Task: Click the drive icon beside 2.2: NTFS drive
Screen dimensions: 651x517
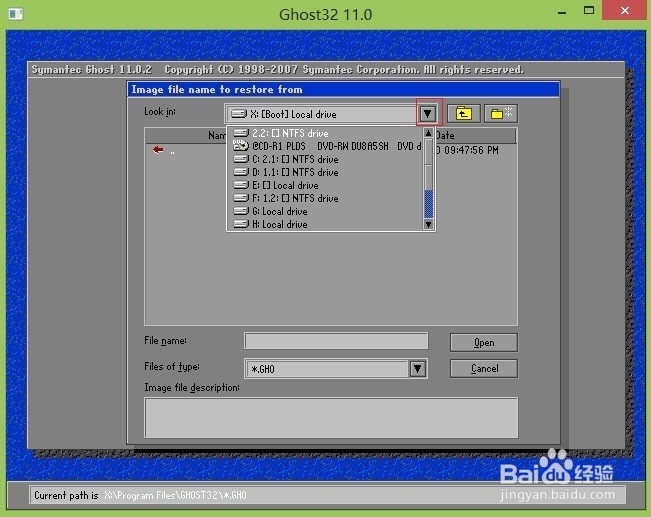Action: point(241,133)
